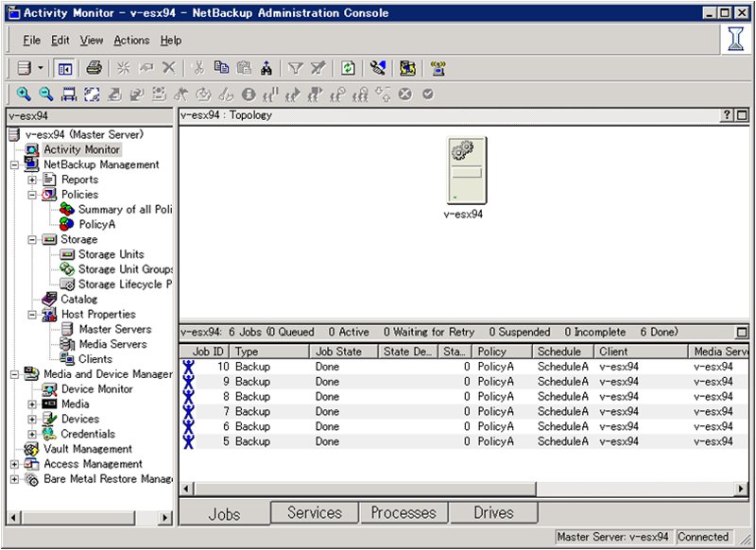756x550 pixels.
Task: Select Clients under Host Properties
Action: click(x=95, y=358)
